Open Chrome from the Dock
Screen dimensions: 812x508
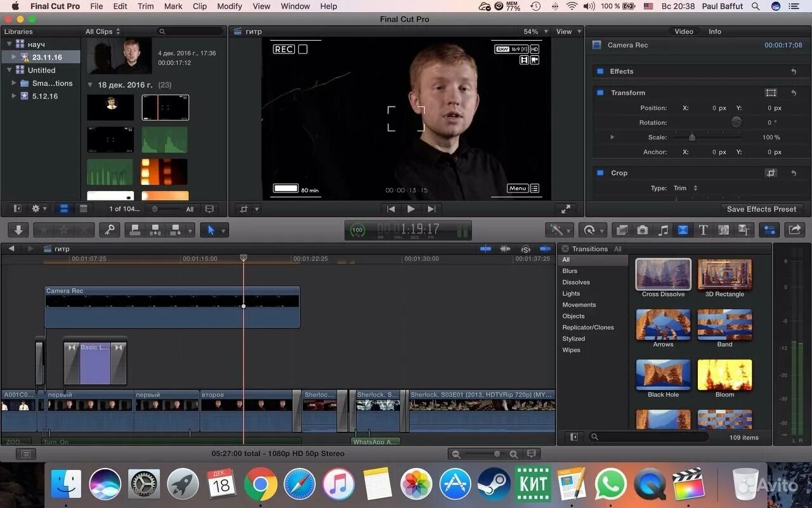(x=260, y=485)
